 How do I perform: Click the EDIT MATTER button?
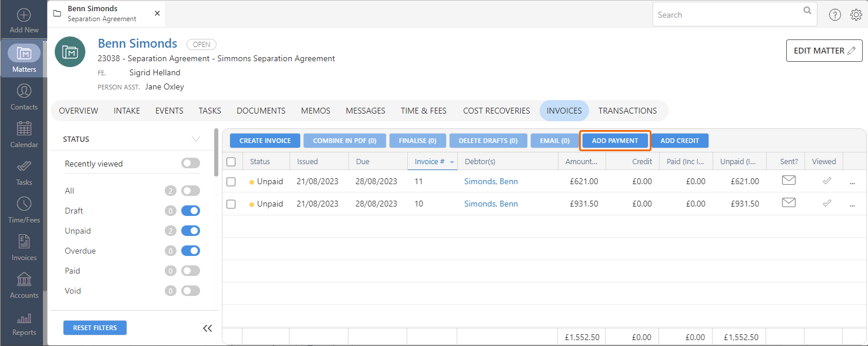click(x=824, y=51)
